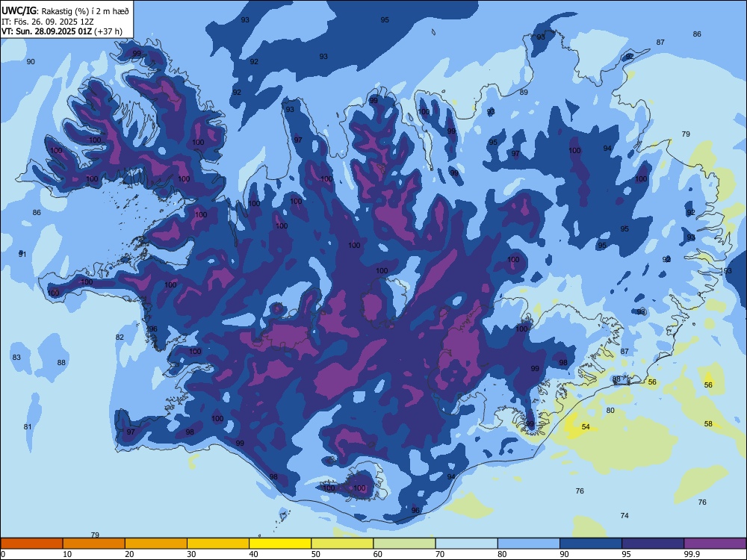
Task: Click the 80–90 light blue legend swatch
Action: click(x=528, y=544)
